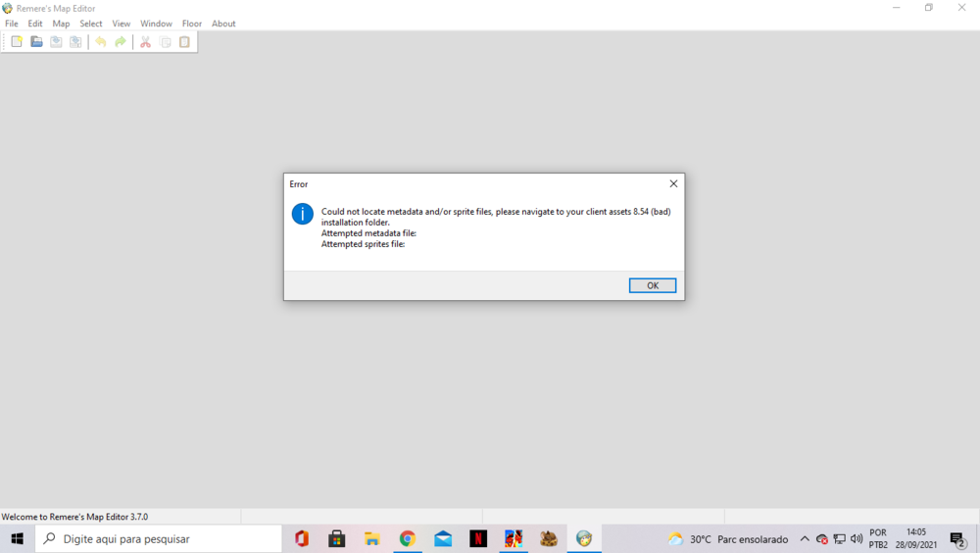Open the File menu
Viewport: 980px width, 553px height.
coord(11,24)
